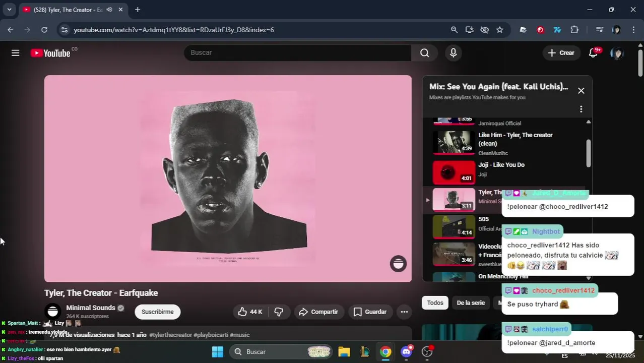Click the Mix: See You Again playlist title
Viewport: 644px width, 363px height.
[x=498, y=87]
